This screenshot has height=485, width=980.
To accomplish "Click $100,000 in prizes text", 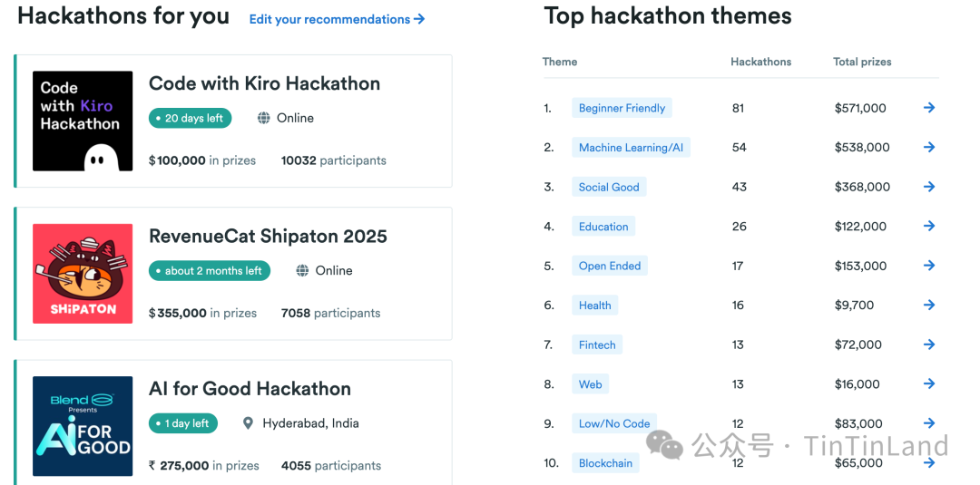I will (x=202, y=160).
